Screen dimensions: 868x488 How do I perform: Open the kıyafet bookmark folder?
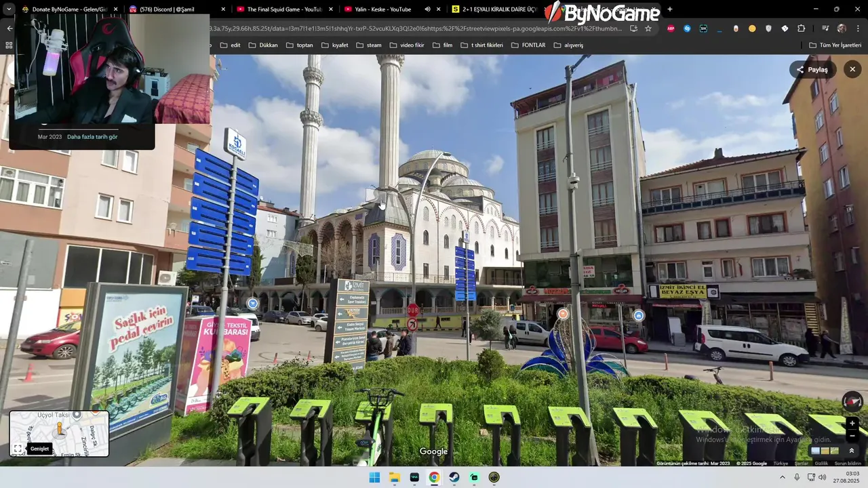pyautogui.click(x=334, y=45)
